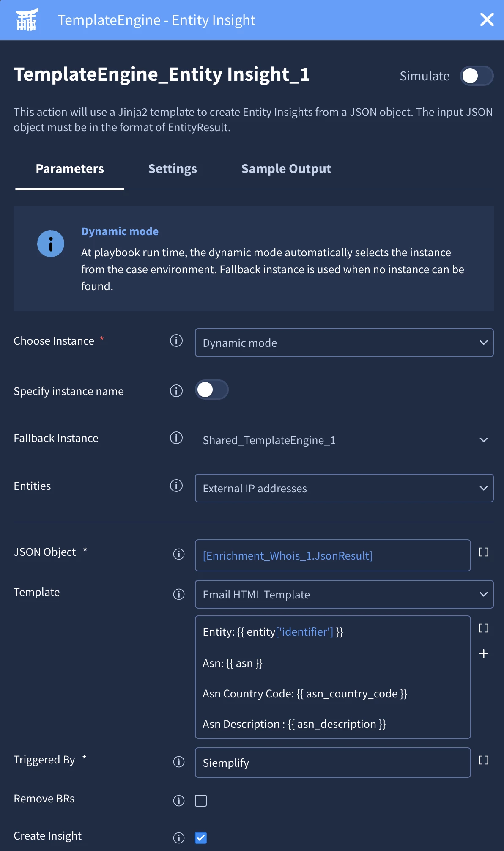Click the blue Dynamic mode info icon

51,244
